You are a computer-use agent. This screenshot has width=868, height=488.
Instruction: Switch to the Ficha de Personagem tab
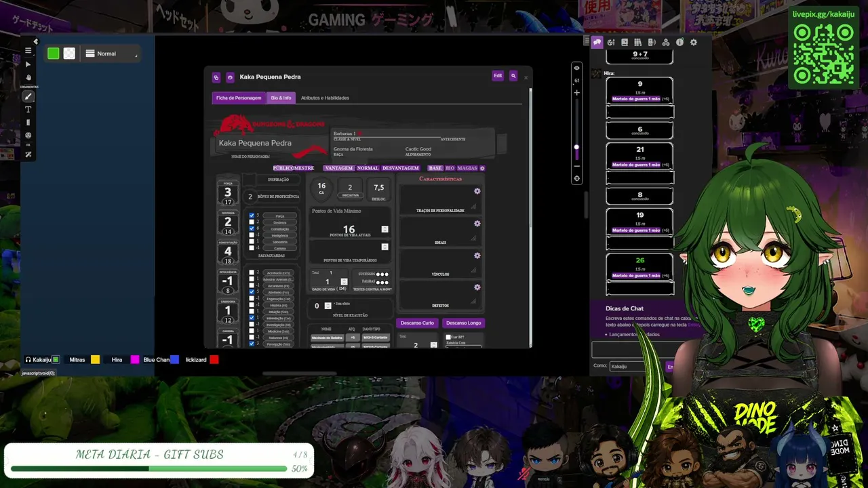[239, 98]
